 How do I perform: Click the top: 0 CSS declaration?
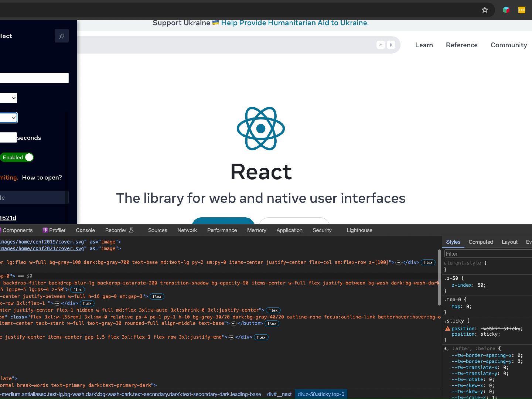click(461, 307)
